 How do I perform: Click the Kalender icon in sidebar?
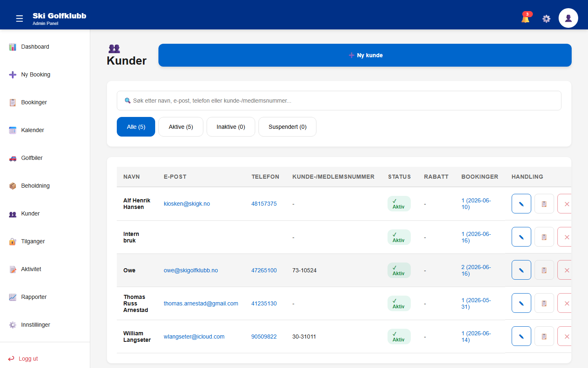tap(13, 130)
